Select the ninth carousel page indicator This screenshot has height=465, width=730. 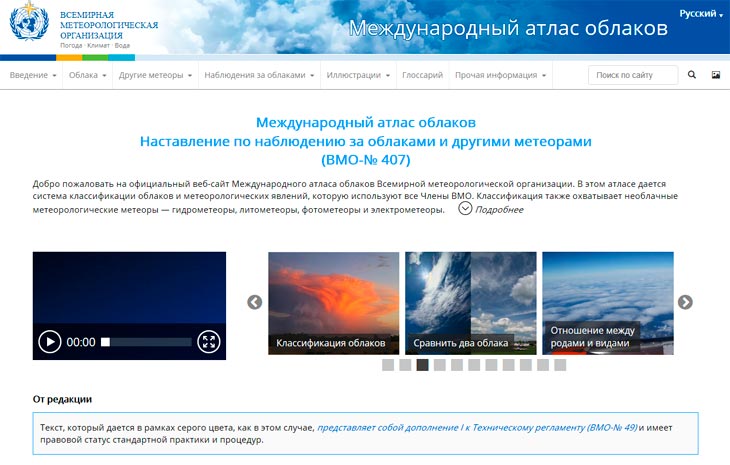coord(526,365)
